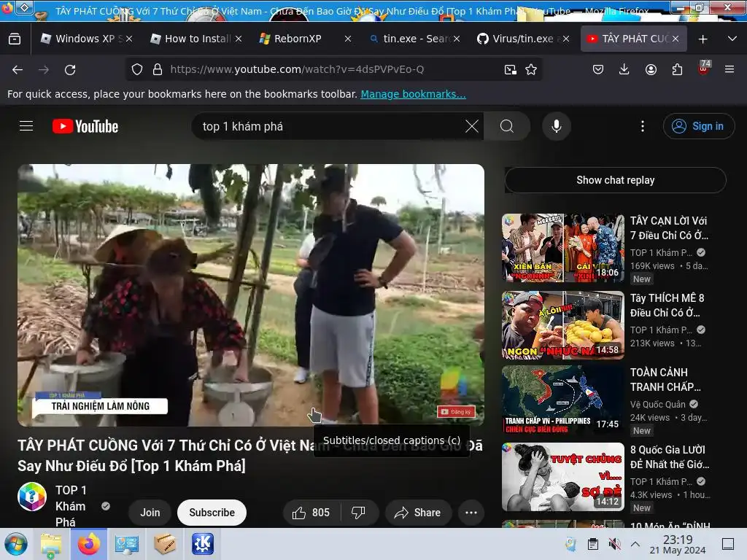Go to YouTube home via logo

[x=85, y=126]
